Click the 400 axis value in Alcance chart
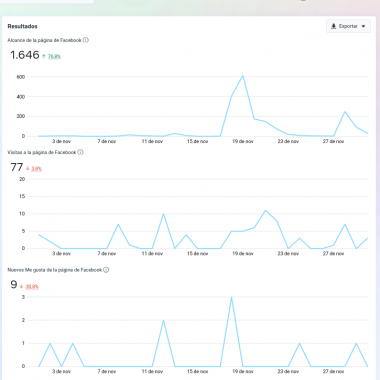 coord(21,97)
